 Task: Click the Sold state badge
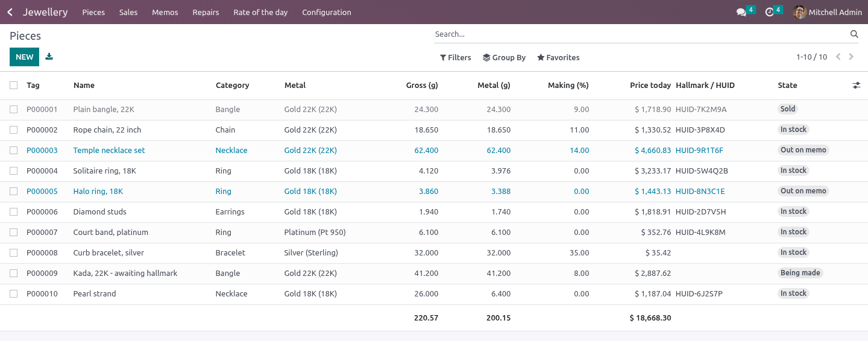pos(788,109)
